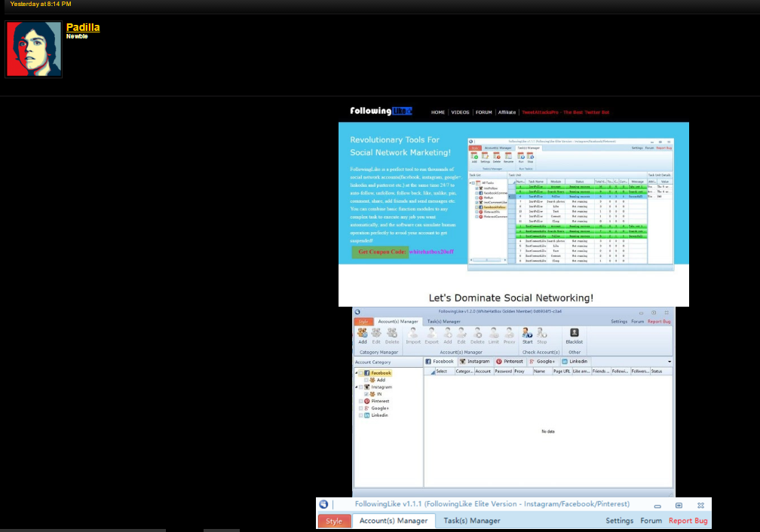Open VIDEOS on FollowingLike website menu
760x532 pixels.
(x=460, y=112)
